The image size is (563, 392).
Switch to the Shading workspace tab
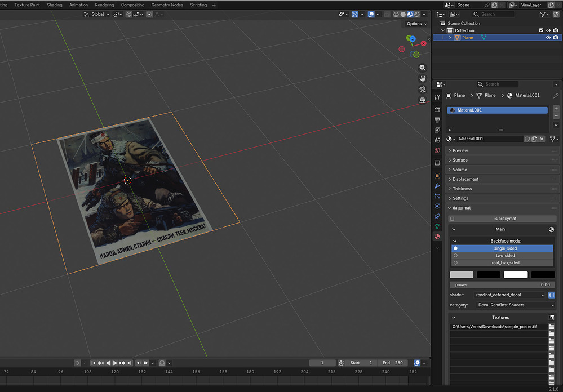click(55, 5)
